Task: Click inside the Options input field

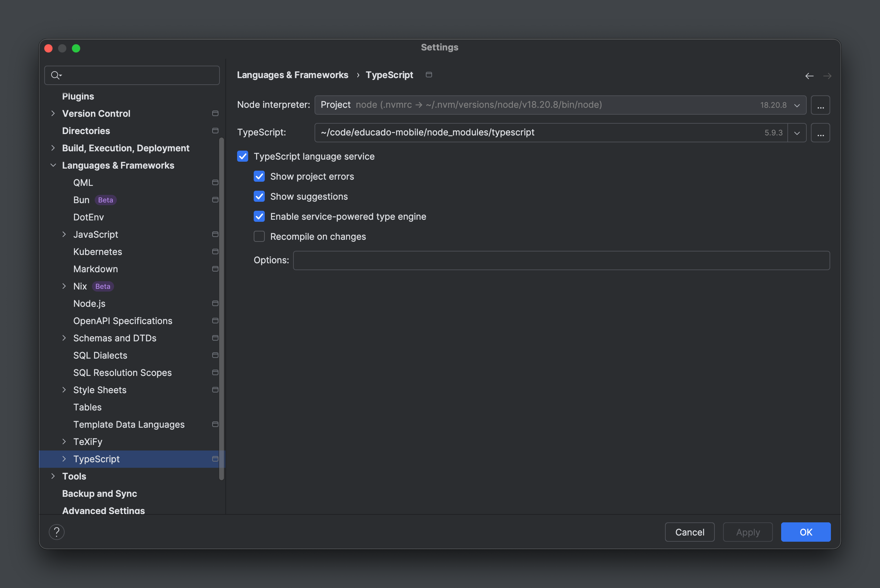Action: click(525, 260)
